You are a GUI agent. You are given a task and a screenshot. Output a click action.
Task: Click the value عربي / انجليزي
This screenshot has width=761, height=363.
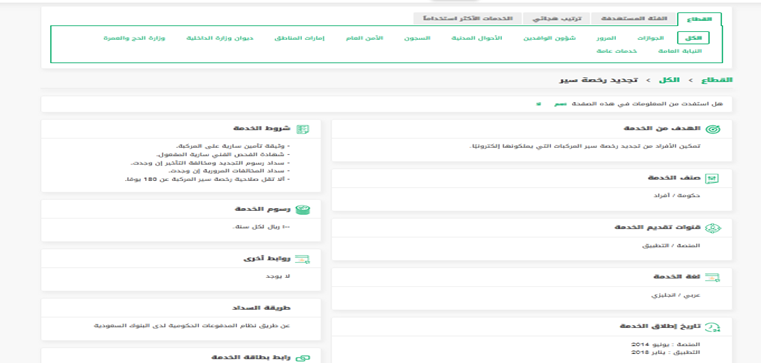pyautogui.click(x=675, y=295)
